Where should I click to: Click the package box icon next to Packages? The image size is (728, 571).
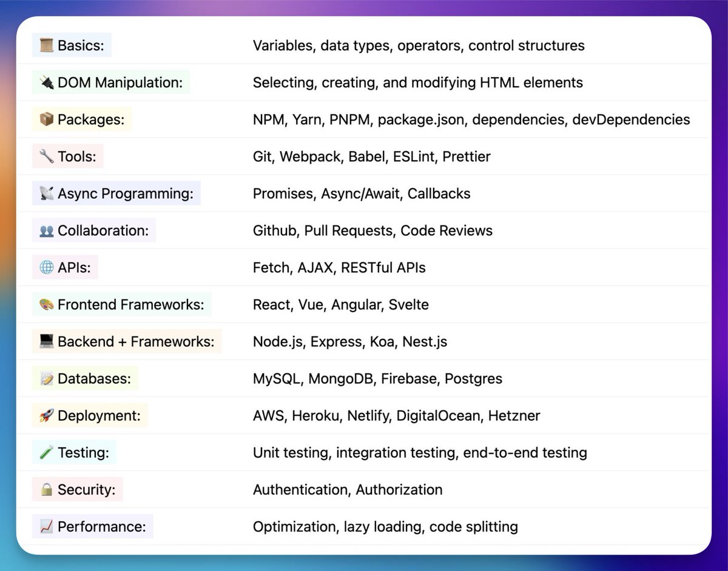[x=45, y=119]
